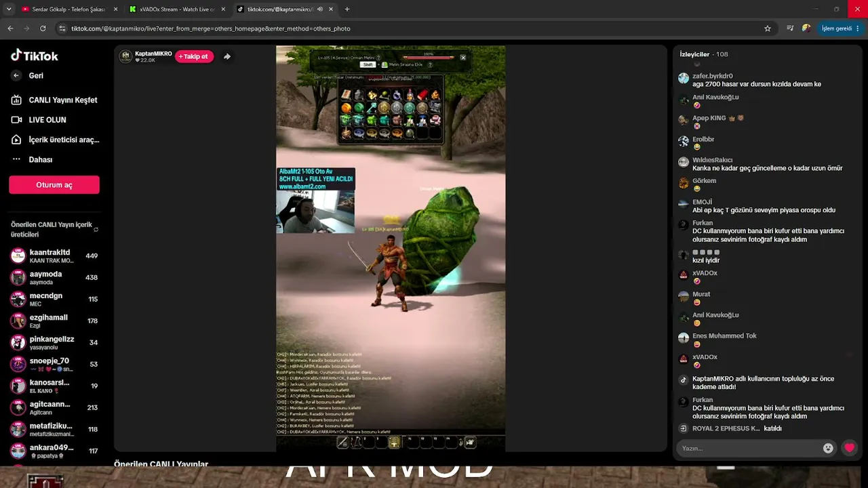Viewport: 868px width, 488px height.
Task: Go back with the Geri arrow
Action: click(x=16, y=76)
